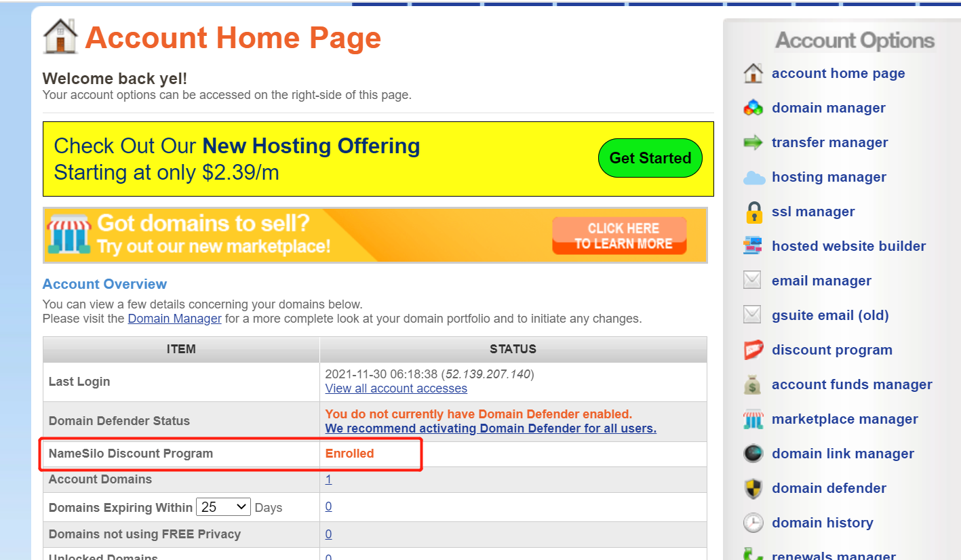Image resolution: width=961 pixels, height=560 pixels.
Task: Click the Account Domains count link 1
Action: 328,479
